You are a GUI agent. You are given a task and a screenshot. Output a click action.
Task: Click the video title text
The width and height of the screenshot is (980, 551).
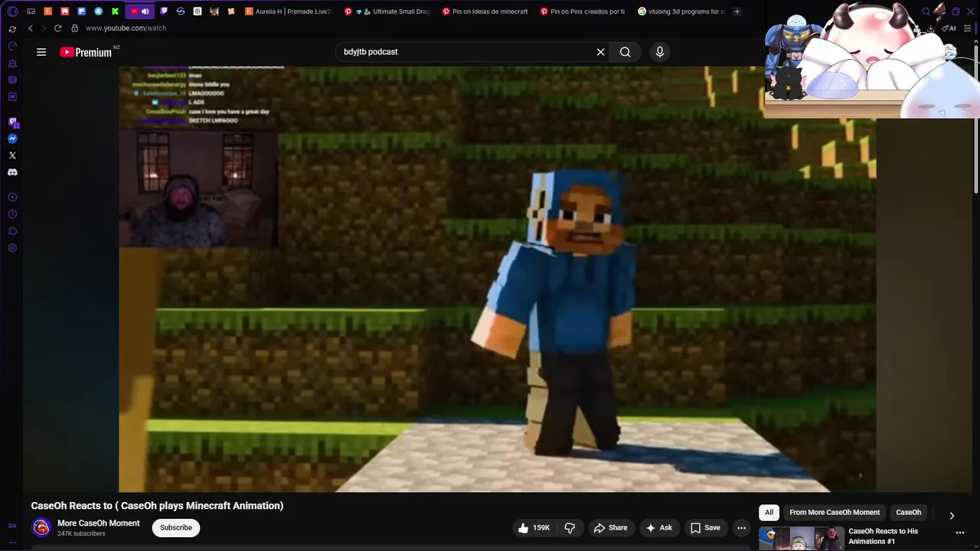[157, 506]
